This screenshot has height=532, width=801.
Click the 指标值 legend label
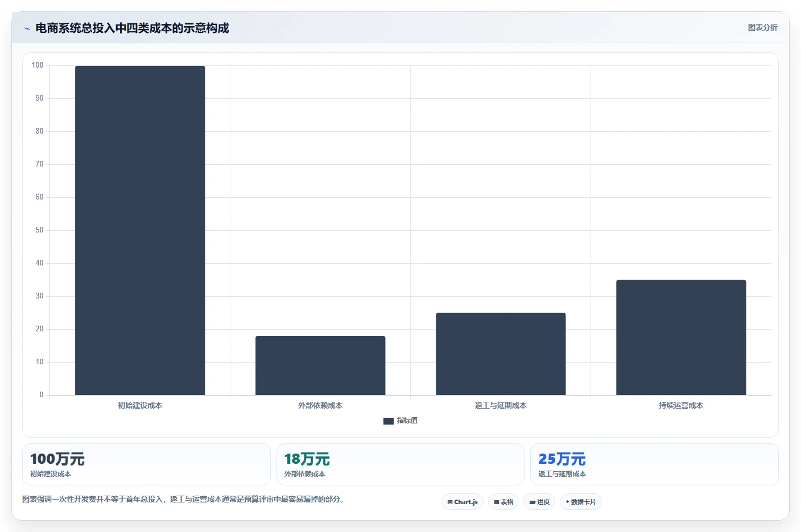pyautogui.click(x=407, y=421)
